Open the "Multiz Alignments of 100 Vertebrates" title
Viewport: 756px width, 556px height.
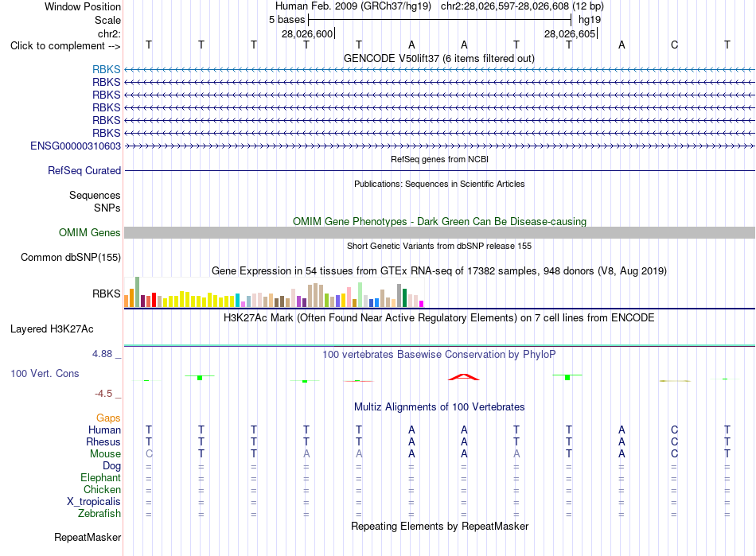tap(439, 406)
